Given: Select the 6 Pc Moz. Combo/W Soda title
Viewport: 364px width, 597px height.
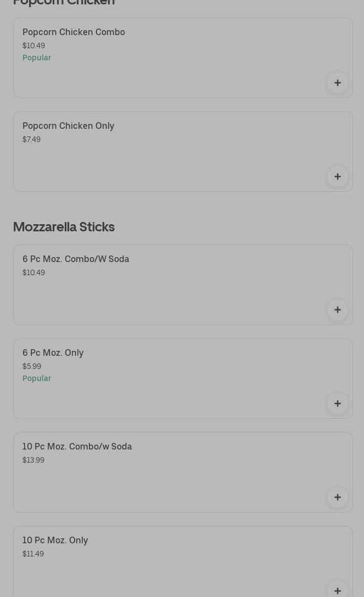Looking at the screenshot, I should [76, 259].
